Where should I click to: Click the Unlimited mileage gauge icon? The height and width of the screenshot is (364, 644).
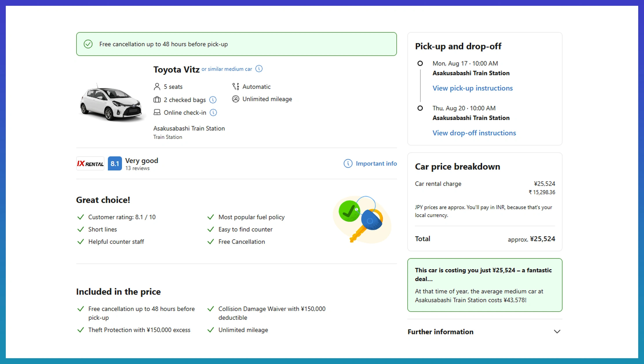[x=236, y=99]
